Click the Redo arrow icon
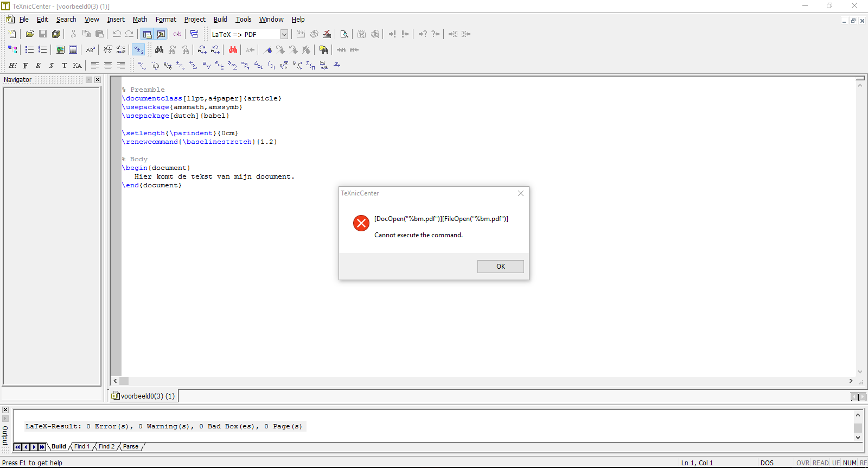 pos(130,34)
